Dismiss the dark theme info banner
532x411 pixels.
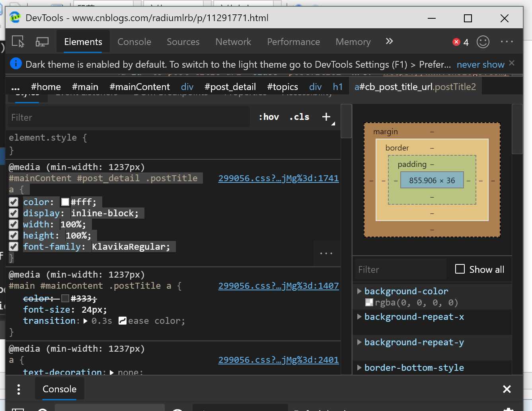512,63
